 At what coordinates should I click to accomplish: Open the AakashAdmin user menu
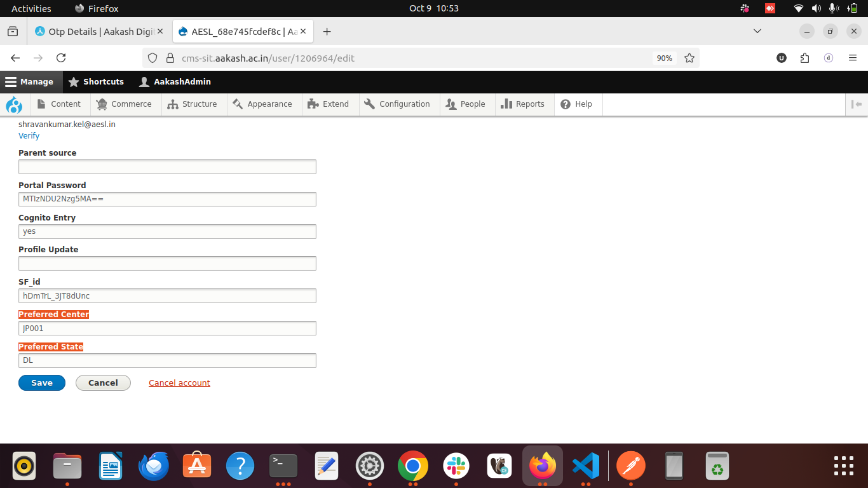(x=175, y=82)
